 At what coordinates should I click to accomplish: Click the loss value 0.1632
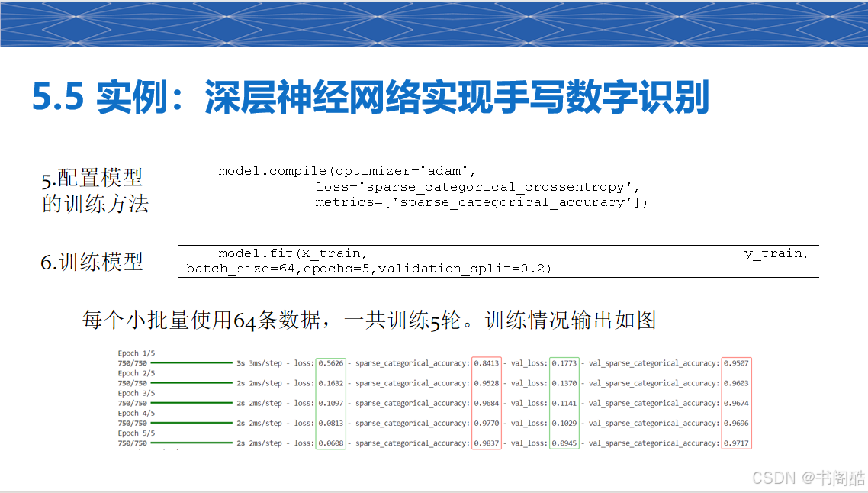pos(330,383)
